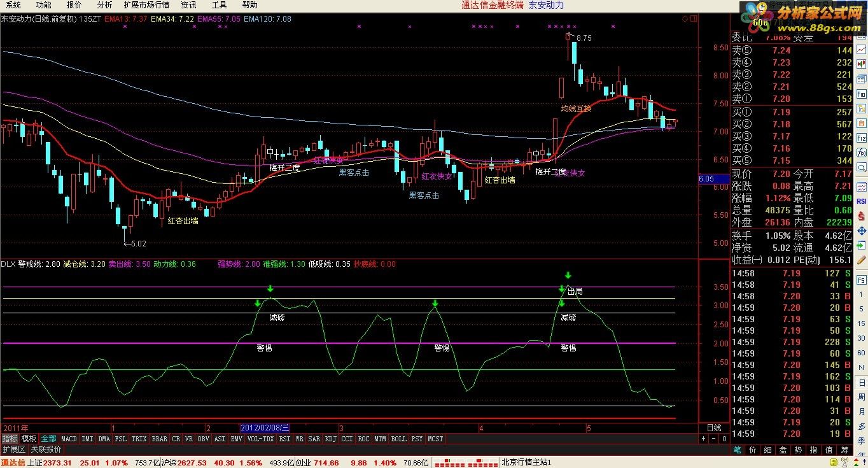Open the 扩展区 panel button
This screenshot has width=868, height=468.
pos(14,449)
